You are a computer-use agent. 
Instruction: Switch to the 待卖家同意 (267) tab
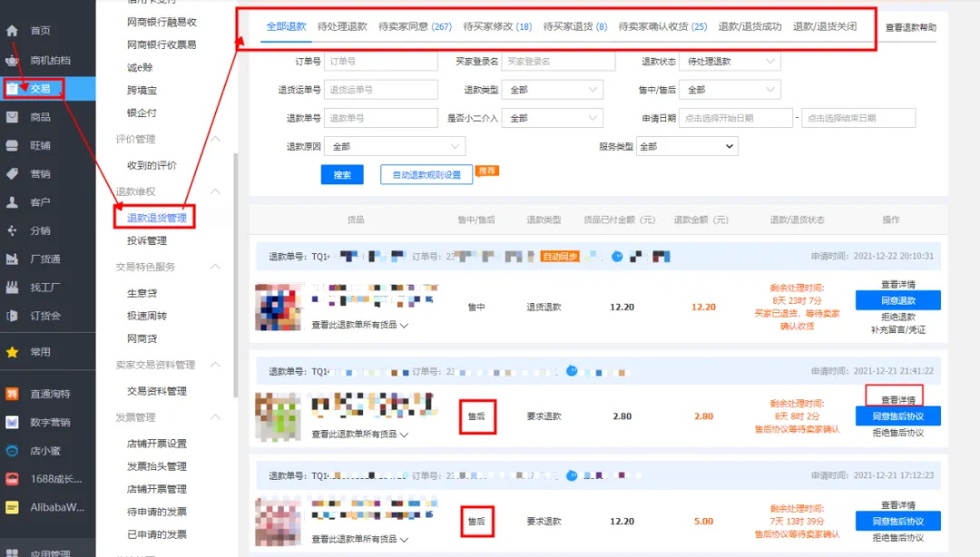415,27
